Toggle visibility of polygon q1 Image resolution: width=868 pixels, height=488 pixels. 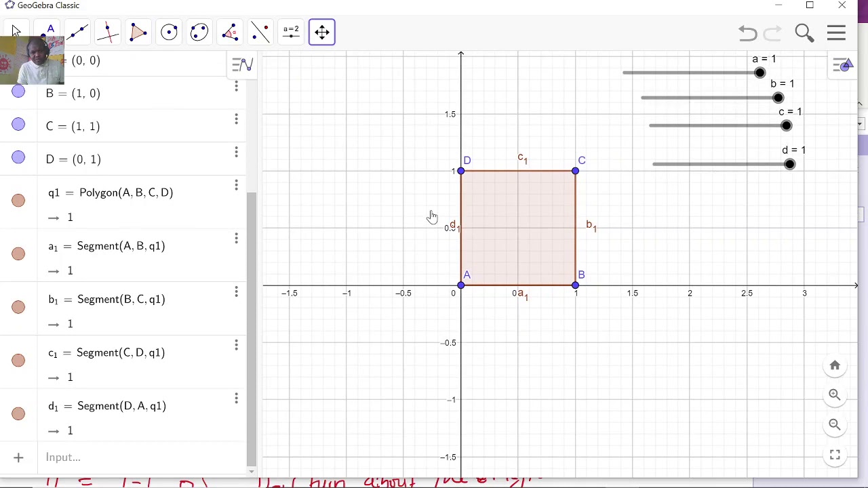(x=18, y=201)
